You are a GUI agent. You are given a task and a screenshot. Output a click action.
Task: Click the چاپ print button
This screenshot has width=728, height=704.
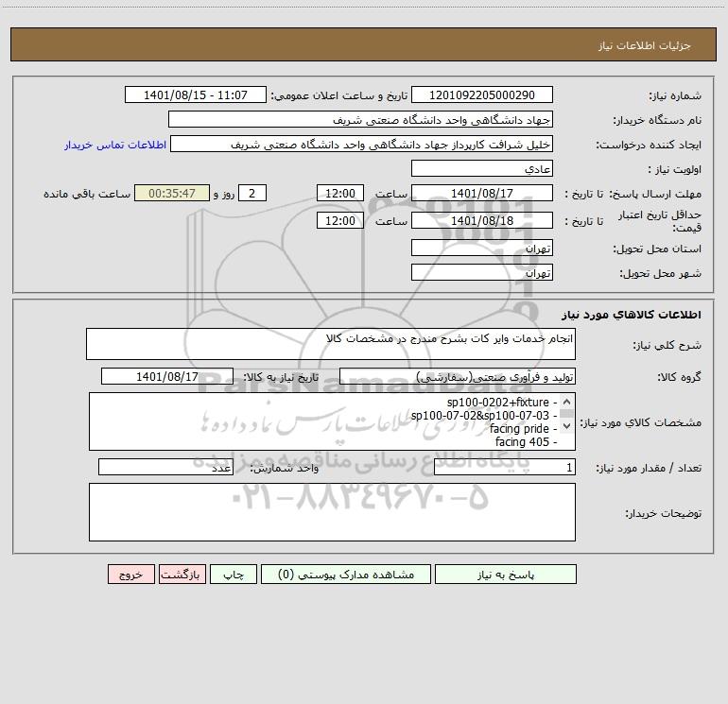234,574
